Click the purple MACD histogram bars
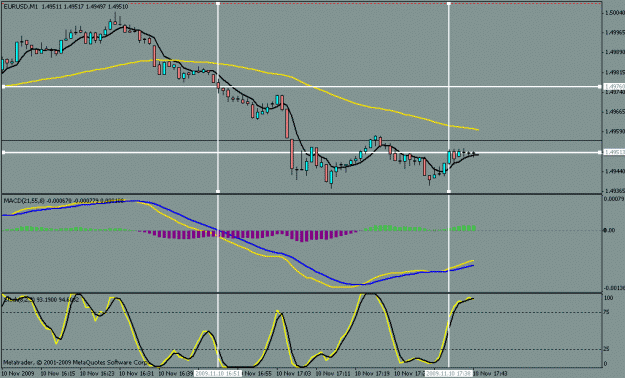This screenshot has height=378, width=625. (x=247, y=235)
